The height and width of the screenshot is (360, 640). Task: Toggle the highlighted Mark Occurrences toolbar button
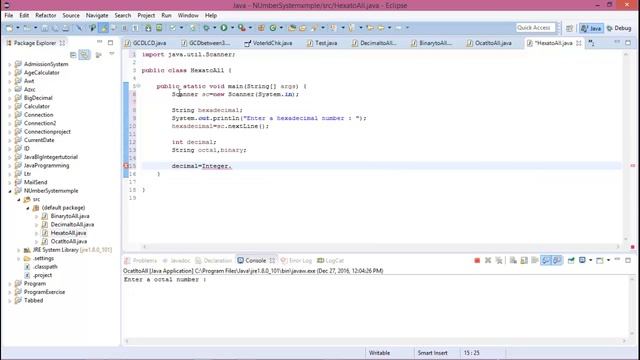pyautogui.click(x=104, y=28)
